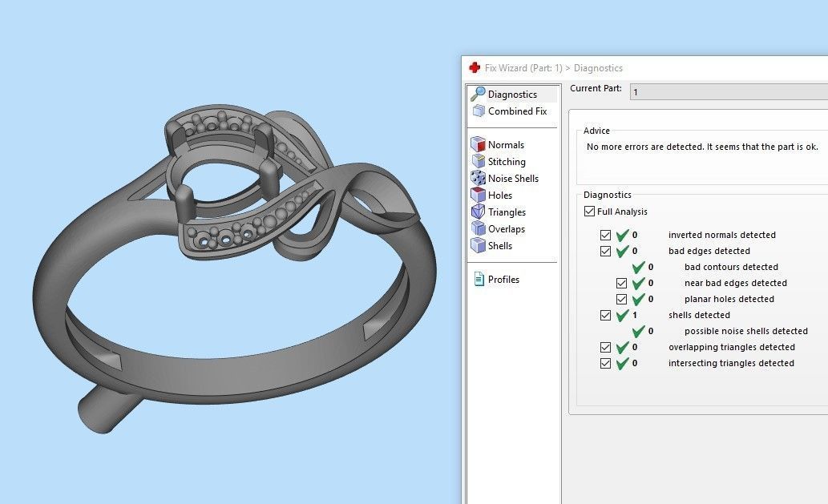Click green checkmark beside intersecting triangles
The image size is (828, 504).
[x=623, y=363]
